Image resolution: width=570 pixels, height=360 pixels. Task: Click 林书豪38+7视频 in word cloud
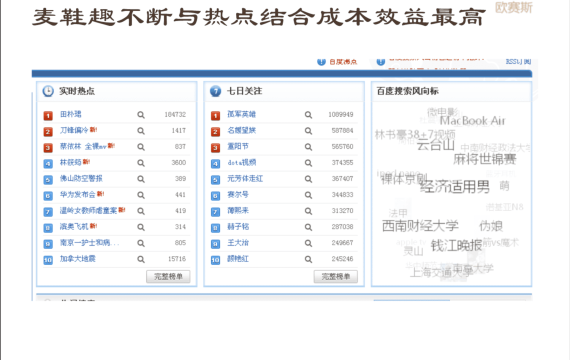[415, 135]
